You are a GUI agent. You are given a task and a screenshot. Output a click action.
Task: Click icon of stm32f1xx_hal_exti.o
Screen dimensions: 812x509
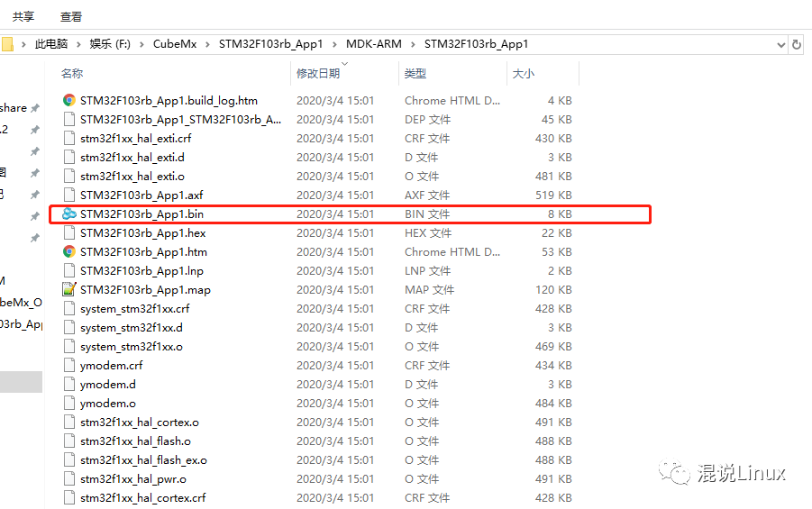click(x=68, y=176)
